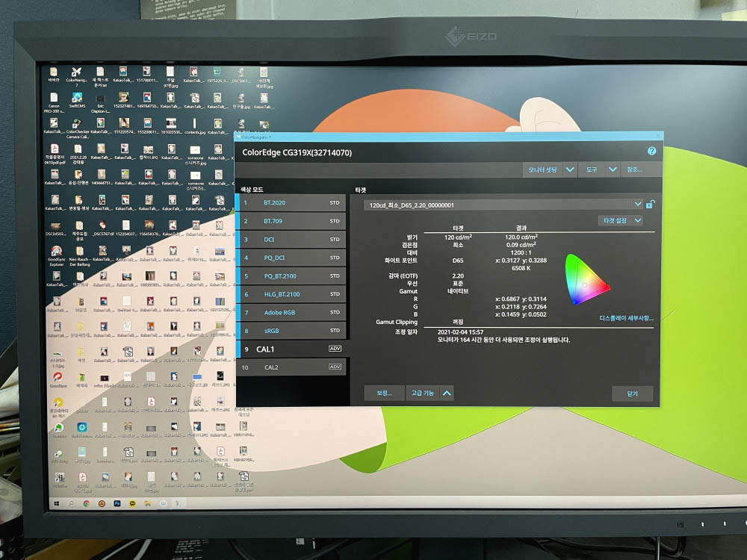Click the 참조... button
The height and width of the screenshot is (560, 747).
pos(634,169)
